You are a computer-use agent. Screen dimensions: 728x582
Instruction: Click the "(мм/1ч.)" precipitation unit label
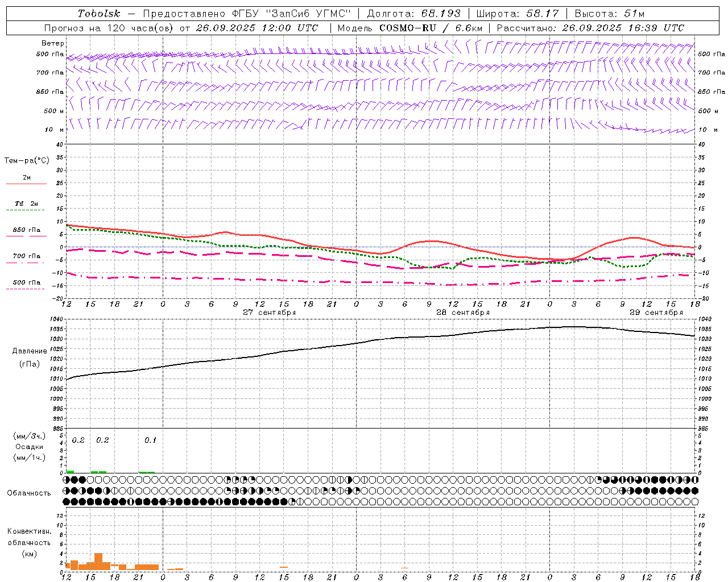29,458
